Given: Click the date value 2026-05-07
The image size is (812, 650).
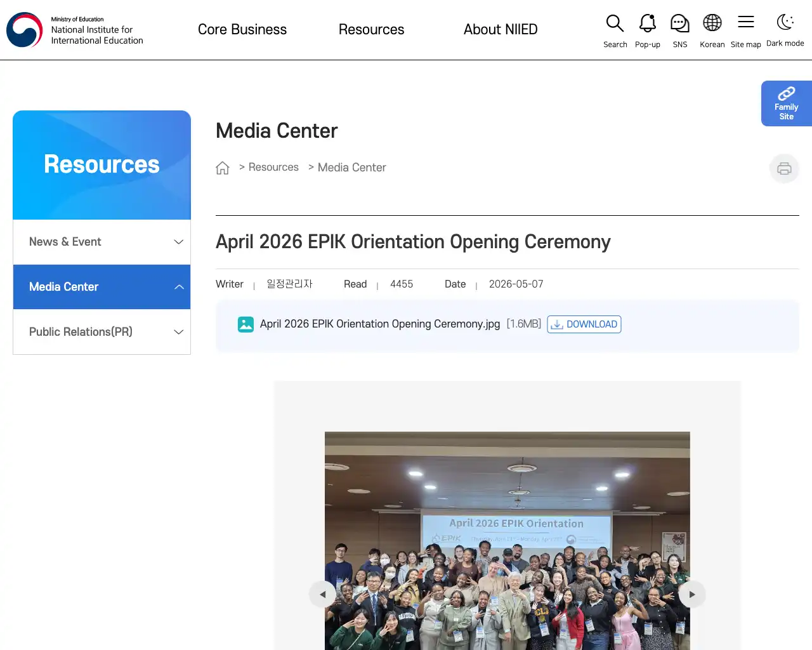Looking at the screenshot, I should (x=516, y=284).
